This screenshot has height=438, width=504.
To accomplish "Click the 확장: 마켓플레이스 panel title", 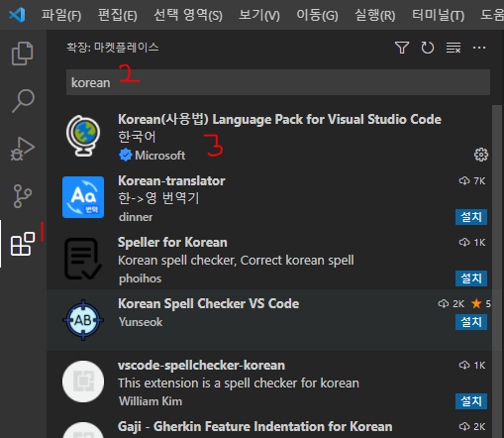I will [x=113, y=48].
